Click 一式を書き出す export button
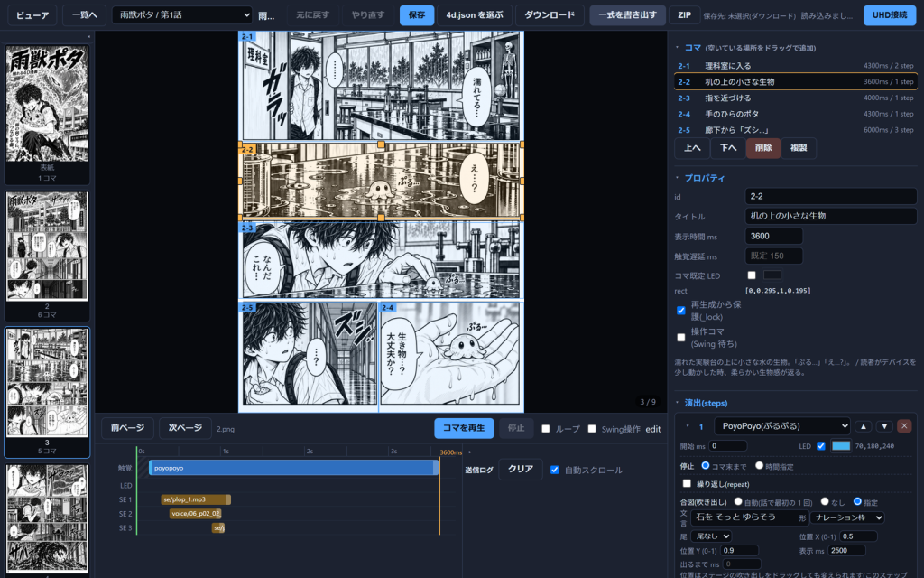The height and width of the screenshot is (578, 924). click(x=628, y=14)
